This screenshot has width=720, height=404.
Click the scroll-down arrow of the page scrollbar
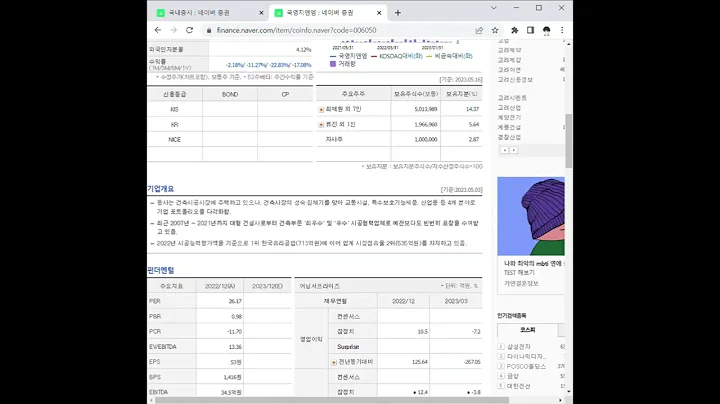(569, 392)
